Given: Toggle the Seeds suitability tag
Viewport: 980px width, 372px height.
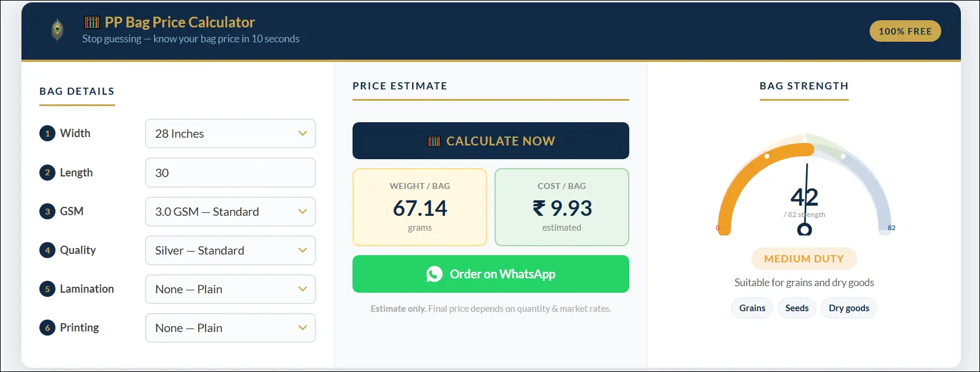Looking at the screenshot, I should coord(797,308).
